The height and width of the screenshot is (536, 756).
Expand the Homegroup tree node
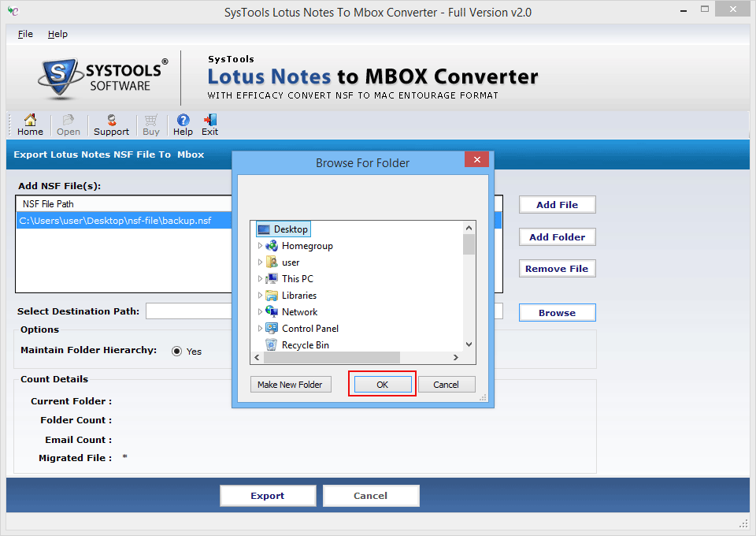pos(260,246)
